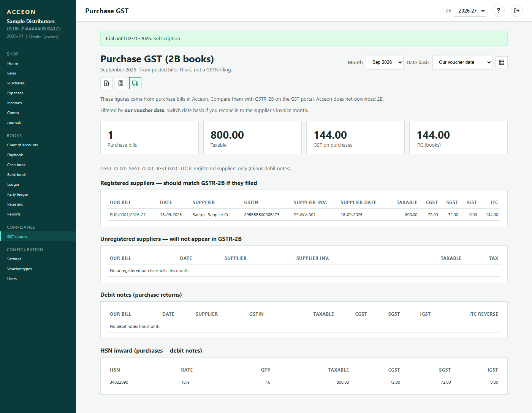
Task: Expand the Month Sep 2026 dropdown
Action: coord(385,62)
